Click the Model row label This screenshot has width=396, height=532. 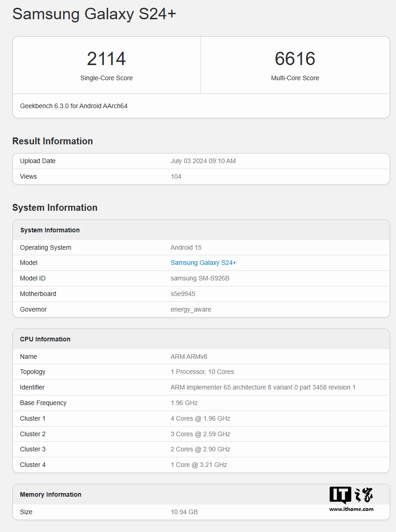click(29, 263)
